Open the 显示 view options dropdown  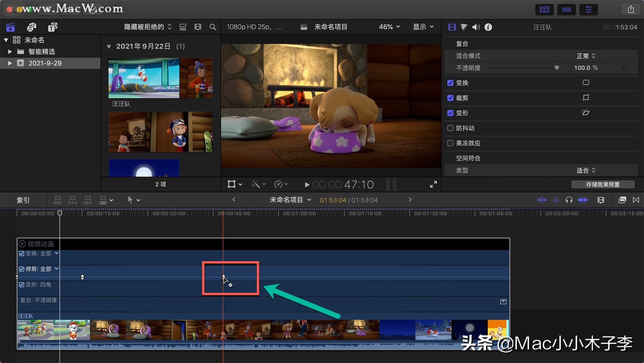423,27
